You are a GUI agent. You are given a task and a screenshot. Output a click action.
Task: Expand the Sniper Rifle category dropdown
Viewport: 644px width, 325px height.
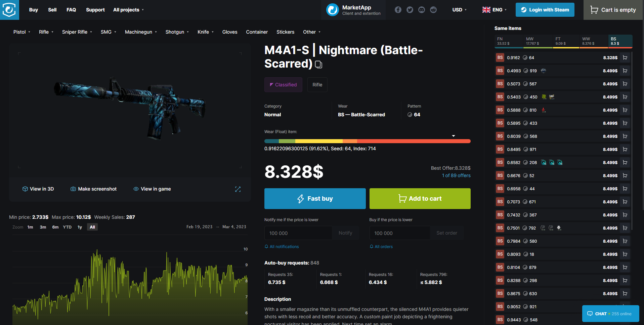tap(77, 32)
